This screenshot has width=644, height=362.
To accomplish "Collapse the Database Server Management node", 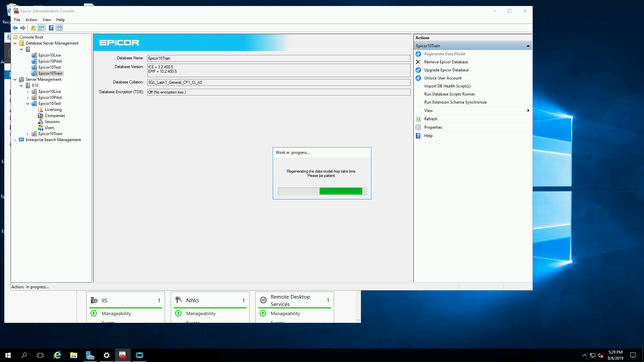I will pyautogui.click(x=15, y=43).
